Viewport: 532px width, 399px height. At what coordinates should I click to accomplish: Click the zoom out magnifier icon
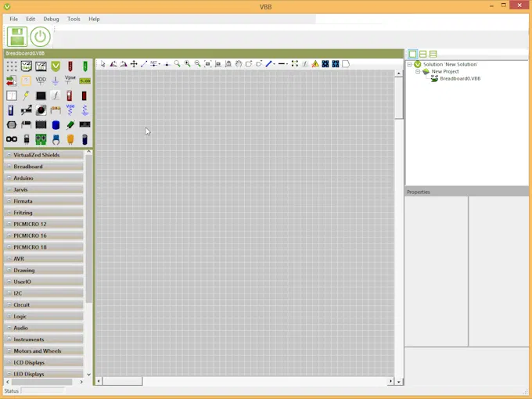coord(197,64)
